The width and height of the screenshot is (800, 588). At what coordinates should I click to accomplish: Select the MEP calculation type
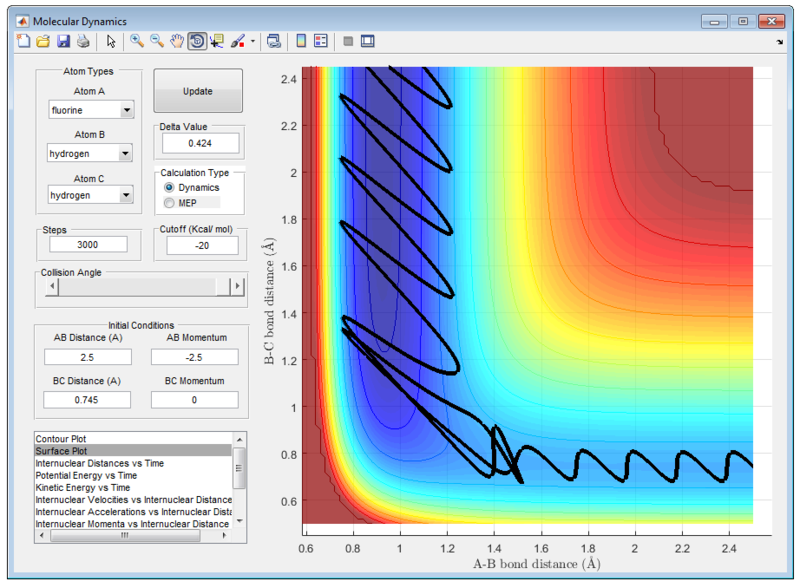pos(169,203)
